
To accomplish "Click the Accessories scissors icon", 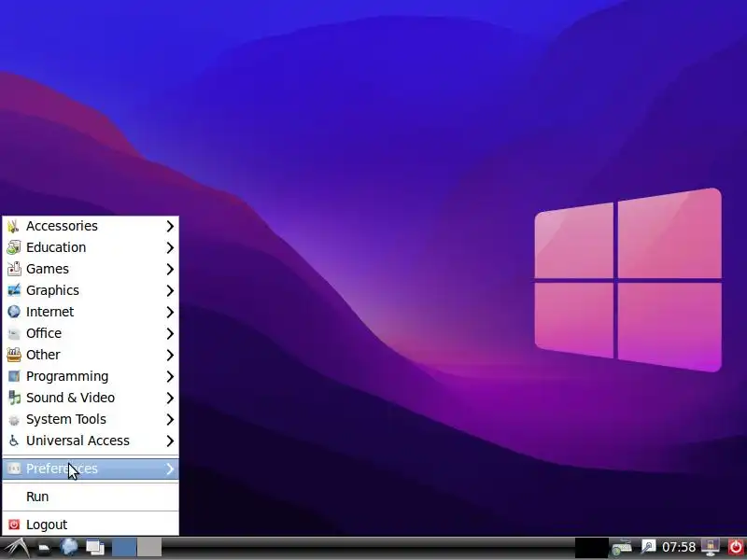I will click(14, 226).
